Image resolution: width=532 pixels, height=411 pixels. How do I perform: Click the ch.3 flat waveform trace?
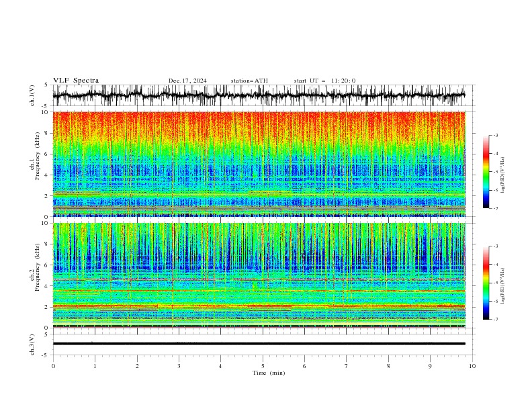pos(259,344)
